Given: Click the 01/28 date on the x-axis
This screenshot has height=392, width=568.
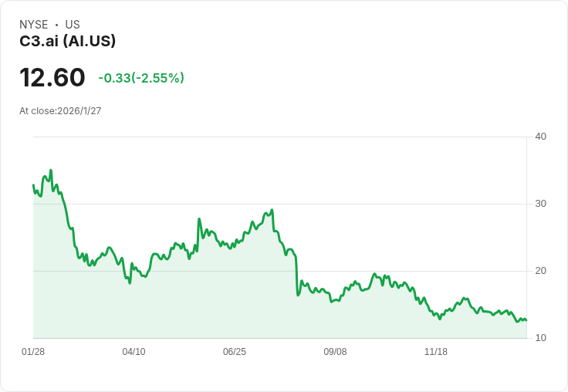Looking at the screenshot, I should coord(33,352).
